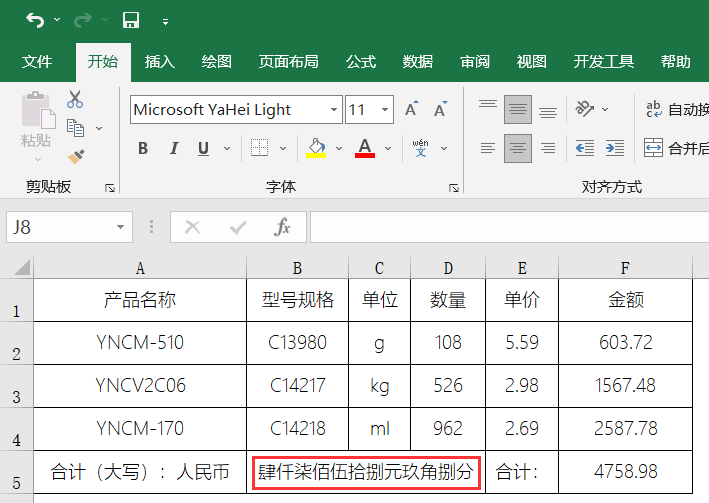This screenshot has width=709, height=503.
Task: Apply the yellow fill color
Action: tap(316, 148)
